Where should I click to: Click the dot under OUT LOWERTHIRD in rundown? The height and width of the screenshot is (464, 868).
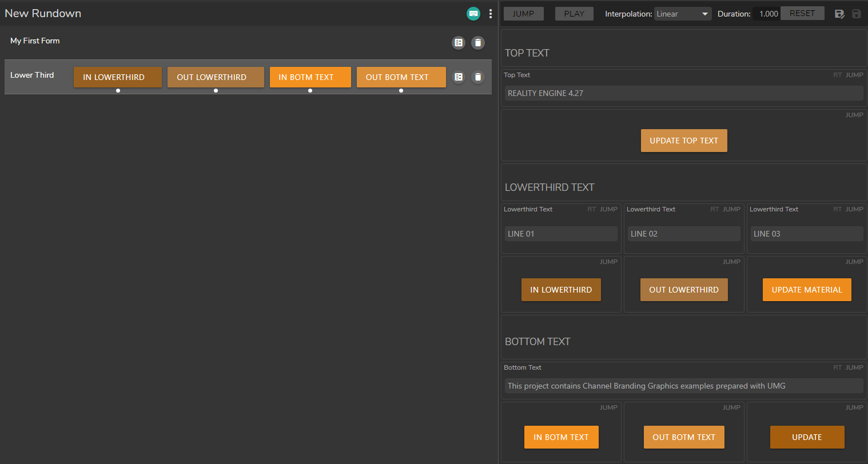[216, 90]
